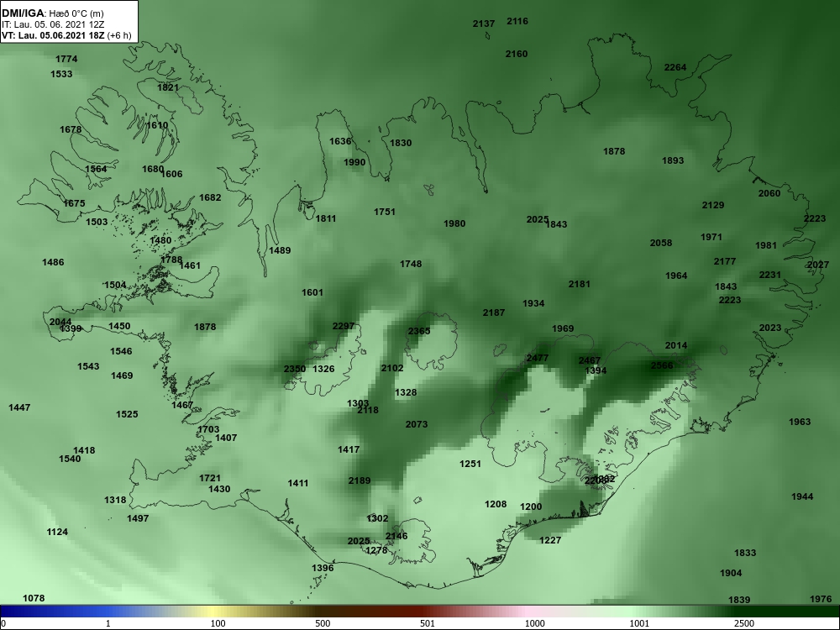The height and width of the screenshot is (630, 840).
Task: Click the map value 1678
Action: pos(71,129)
